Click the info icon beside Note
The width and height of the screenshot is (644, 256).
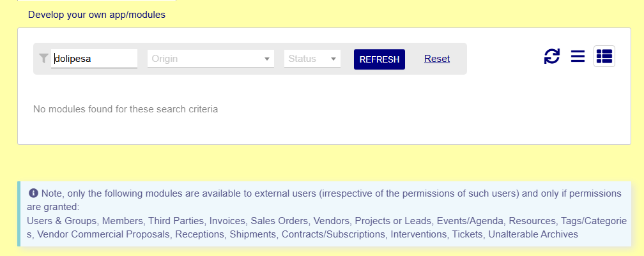pyautogui.click(x=34, y=193)
